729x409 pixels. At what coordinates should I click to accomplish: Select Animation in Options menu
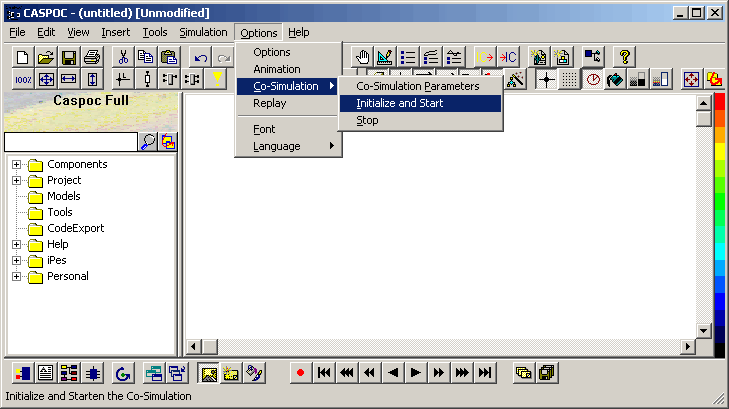(288, 69)
